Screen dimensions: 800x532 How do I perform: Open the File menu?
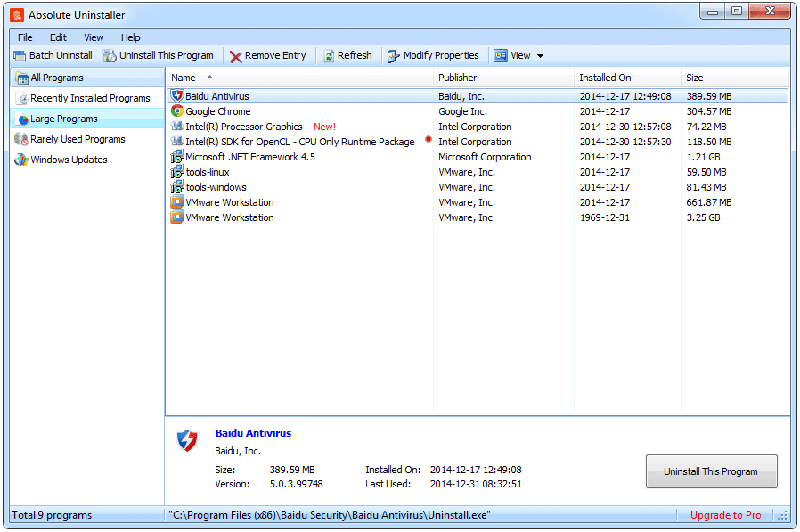24,37
